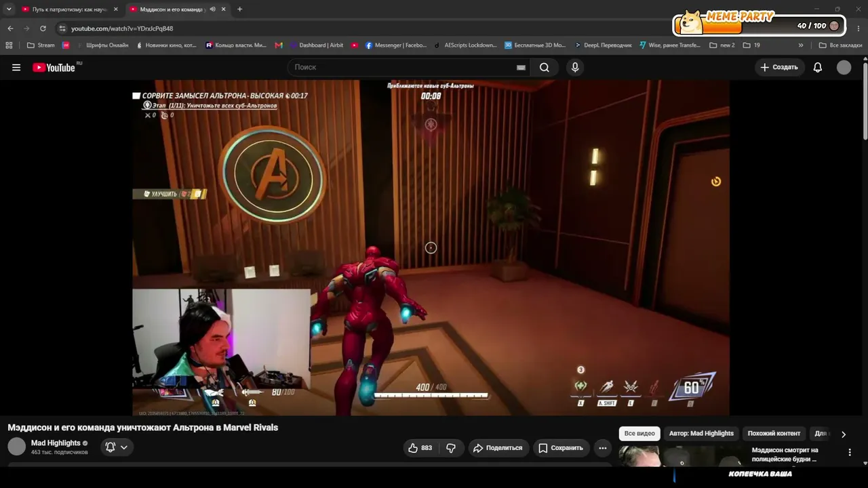Show more hidden bookmarks chevron
The height and width of the screenshot is (488, 868).
[x=801, y=45]
